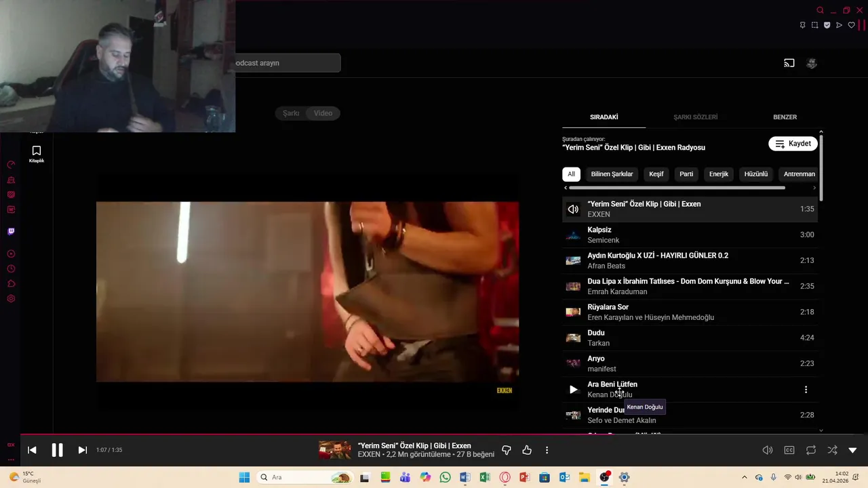Select the All filter chip
The image size is (868, 488).
571,174
